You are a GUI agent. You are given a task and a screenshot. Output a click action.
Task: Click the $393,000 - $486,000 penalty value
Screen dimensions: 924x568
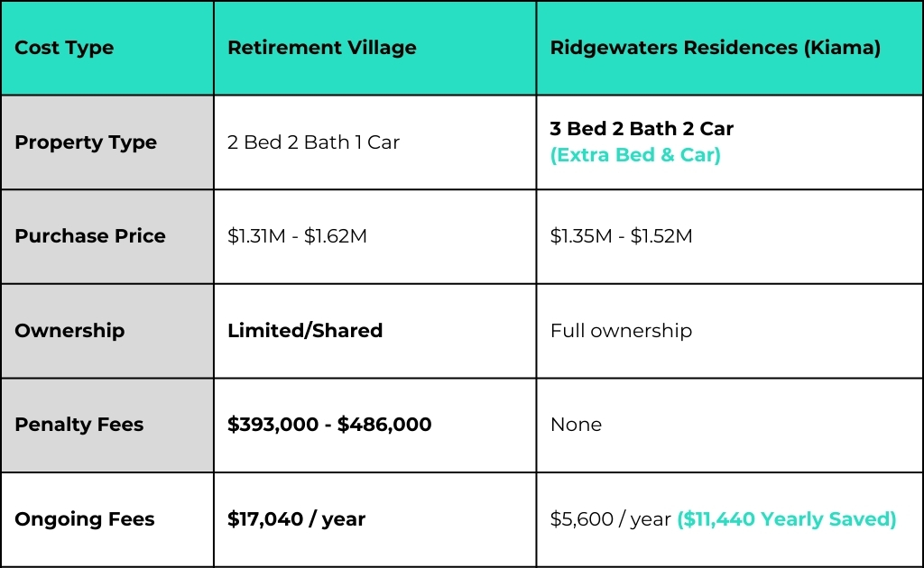tap(329, 425)
